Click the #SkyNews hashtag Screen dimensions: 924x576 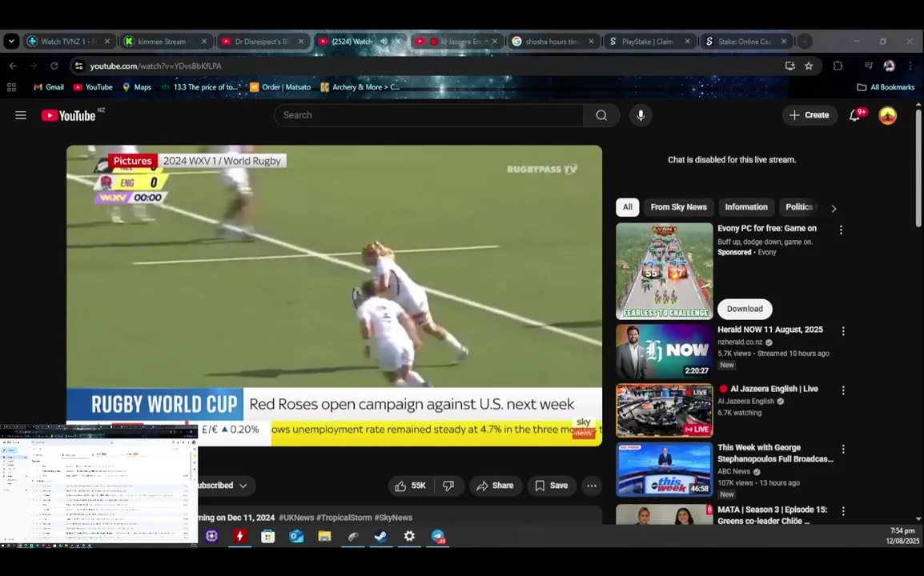[x=393, y=518]
